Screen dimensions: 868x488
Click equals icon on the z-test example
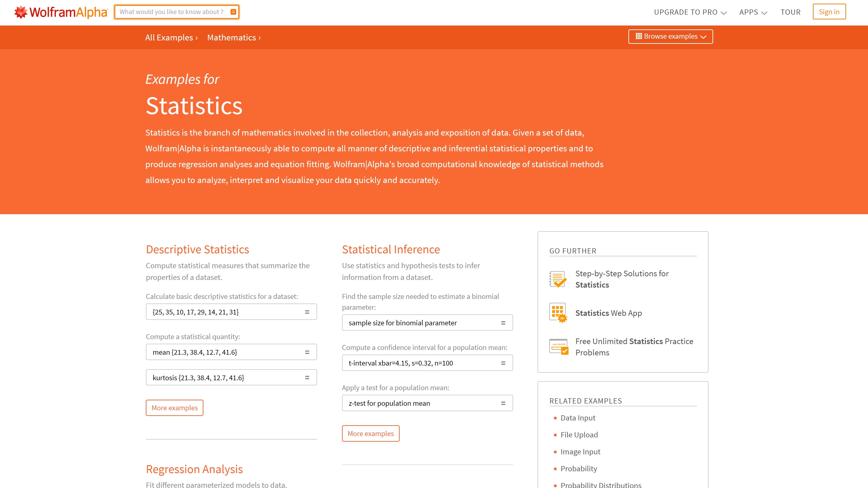[503, 403]
